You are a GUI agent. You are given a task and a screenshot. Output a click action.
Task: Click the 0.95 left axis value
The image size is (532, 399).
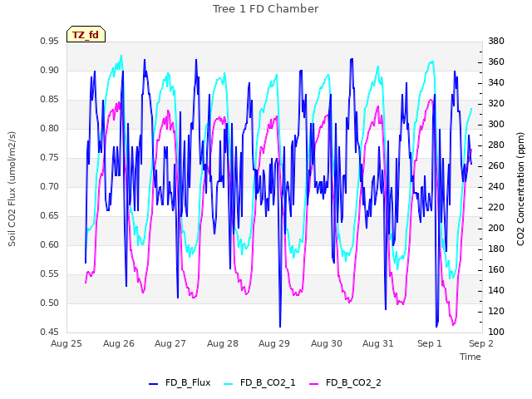(x=50, y=42)
